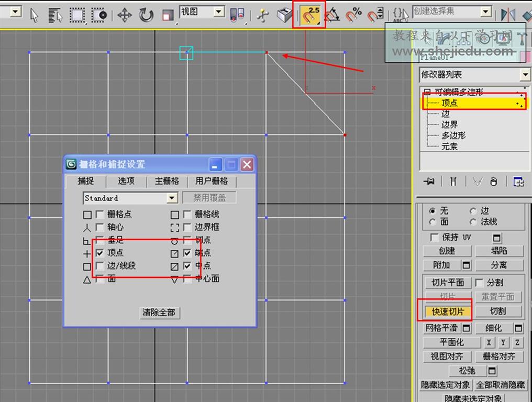The height and width of the screenshot is (402, 532).
Task: Switch to the 选项 tab
Action: 126,181
